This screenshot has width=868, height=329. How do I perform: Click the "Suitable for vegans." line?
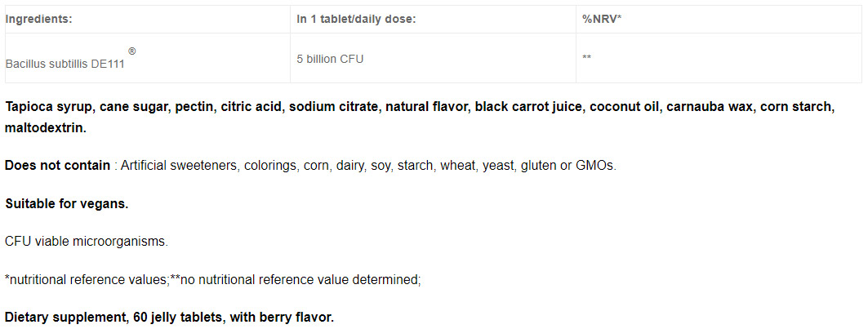66,204
